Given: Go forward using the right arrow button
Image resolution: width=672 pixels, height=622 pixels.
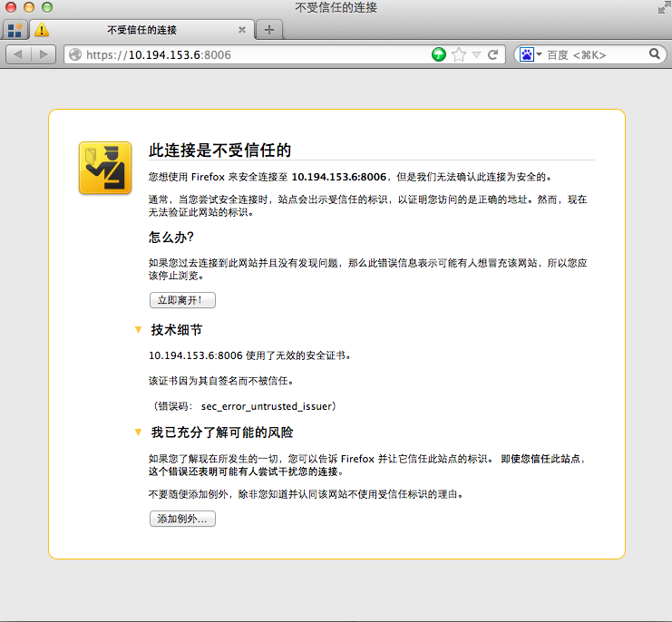Looking at the screenshot, I should [x=44, y=54].
